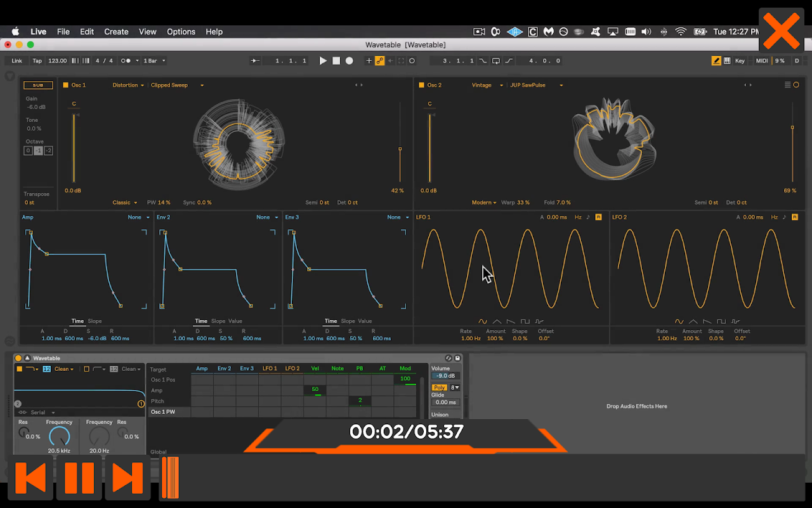Open the Edit menu
Image resolution: width=812 pixels, height=508 pixels.
[x=87, y=32]
